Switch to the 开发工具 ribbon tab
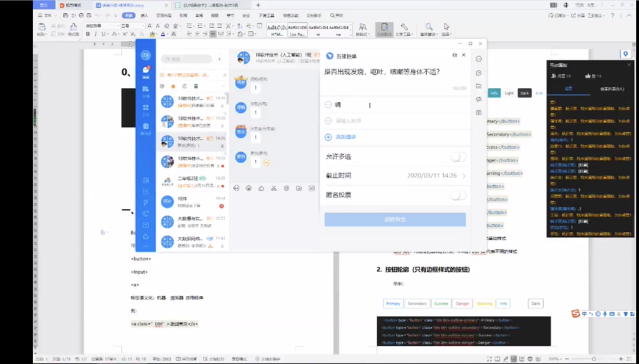 [267, 16]
